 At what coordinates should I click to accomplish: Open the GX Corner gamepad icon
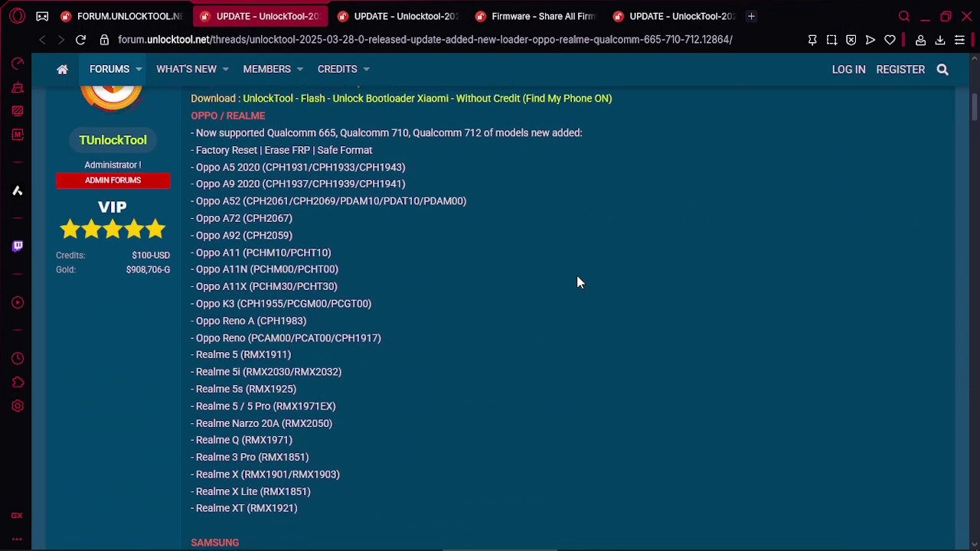pyautogui.click(x=42, y=16)
